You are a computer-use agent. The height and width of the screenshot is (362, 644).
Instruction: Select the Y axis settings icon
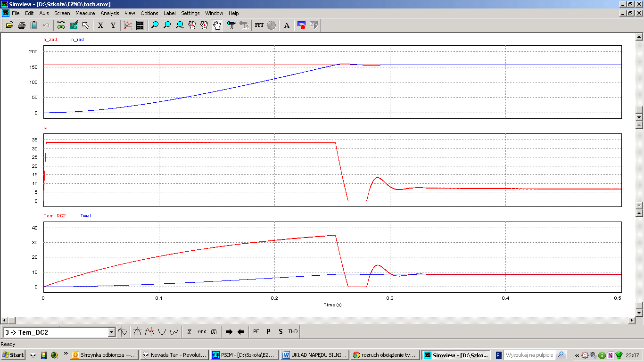[113, 25]
